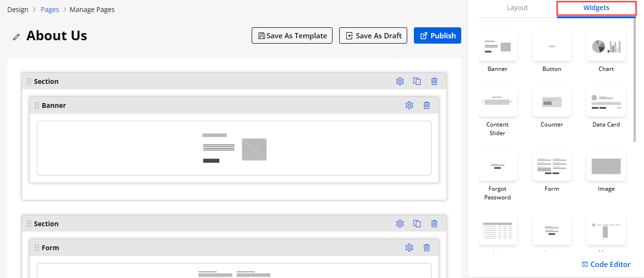Click Save As Template button
The height and width of the screenshot is (278, 644).
(x=292, y=35)
